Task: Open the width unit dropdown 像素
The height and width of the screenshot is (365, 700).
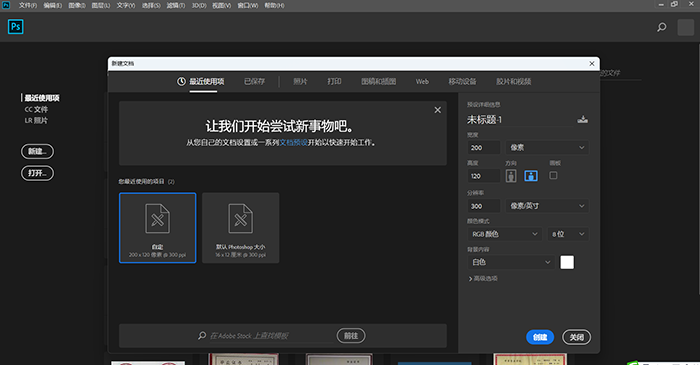Action: click(547, 148)
